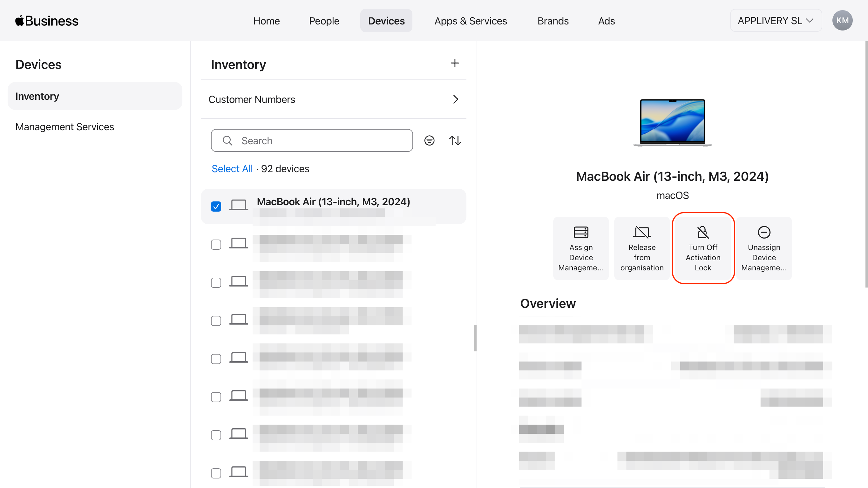Screen dimensions: 868x488
Task: Click Assign Device Management button
Action: [580, 248]
